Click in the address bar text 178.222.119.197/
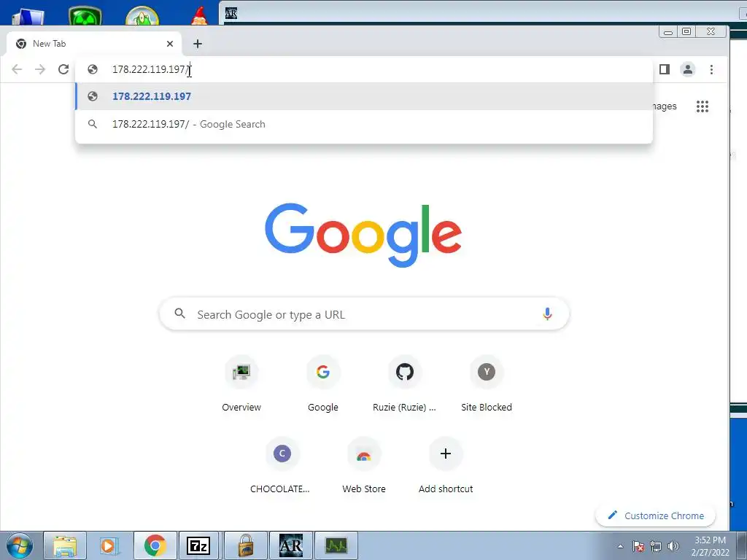The height and width of the screenshot is (560, 747). [150, 69]
